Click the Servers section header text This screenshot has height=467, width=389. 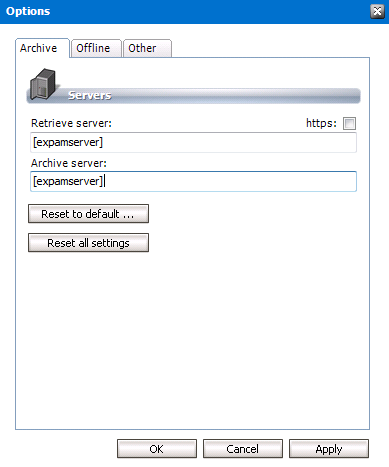click(90, 95)
